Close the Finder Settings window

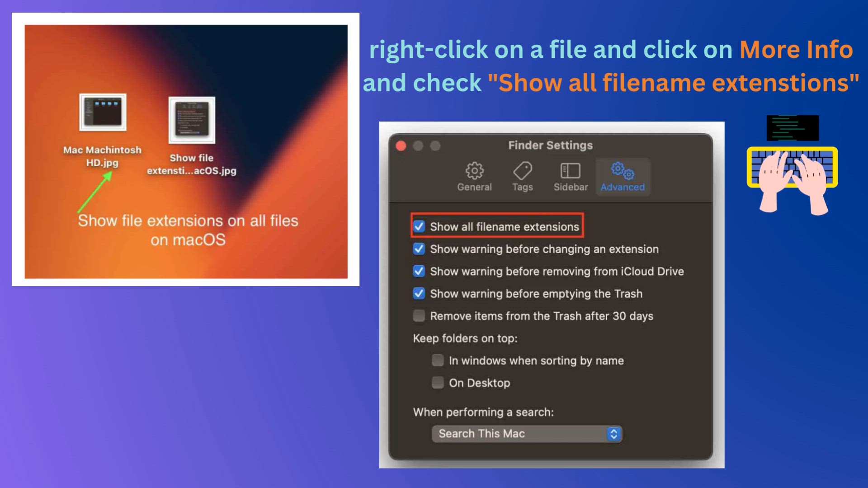(x=401, y=145)
